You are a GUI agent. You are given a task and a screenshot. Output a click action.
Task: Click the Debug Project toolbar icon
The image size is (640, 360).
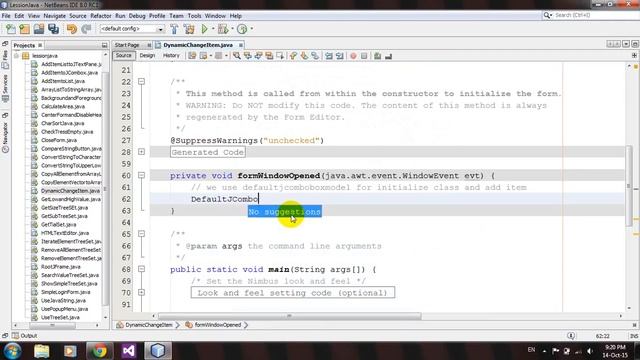(223, 29)
